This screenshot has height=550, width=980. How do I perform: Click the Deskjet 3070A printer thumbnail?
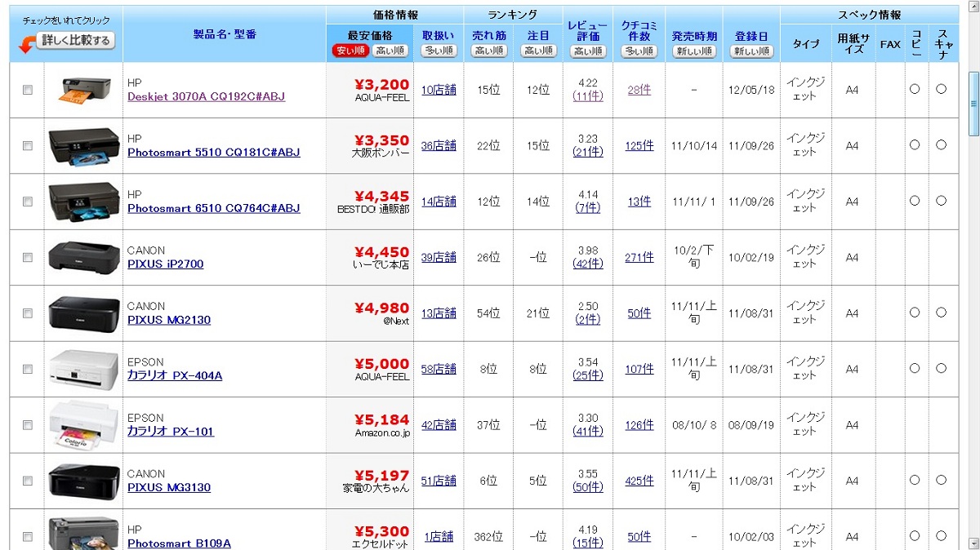[84, 90]
